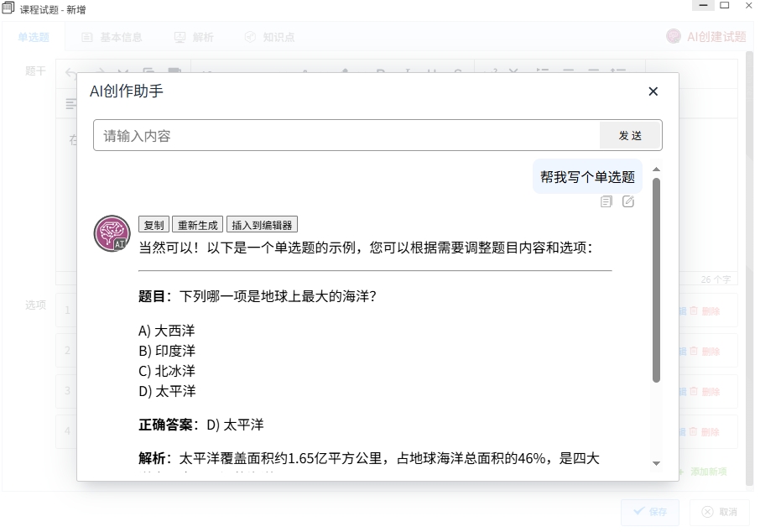Switch to the 解析 tab
This screenshot has width=760, height=532.
point(194,37)
